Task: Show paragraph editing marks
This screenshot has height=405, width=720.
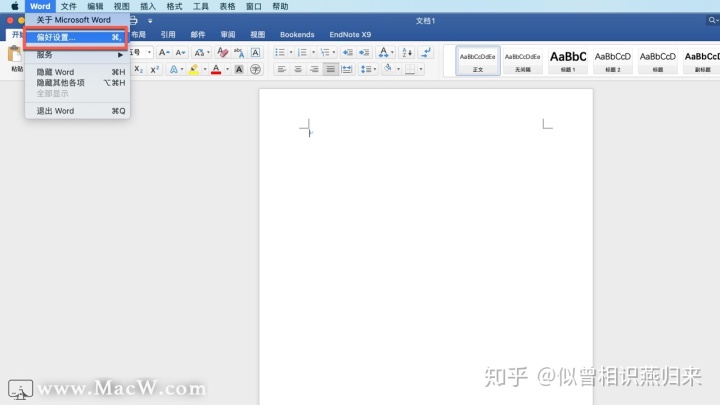Action: pyautogui.click(x=426, y=52)
